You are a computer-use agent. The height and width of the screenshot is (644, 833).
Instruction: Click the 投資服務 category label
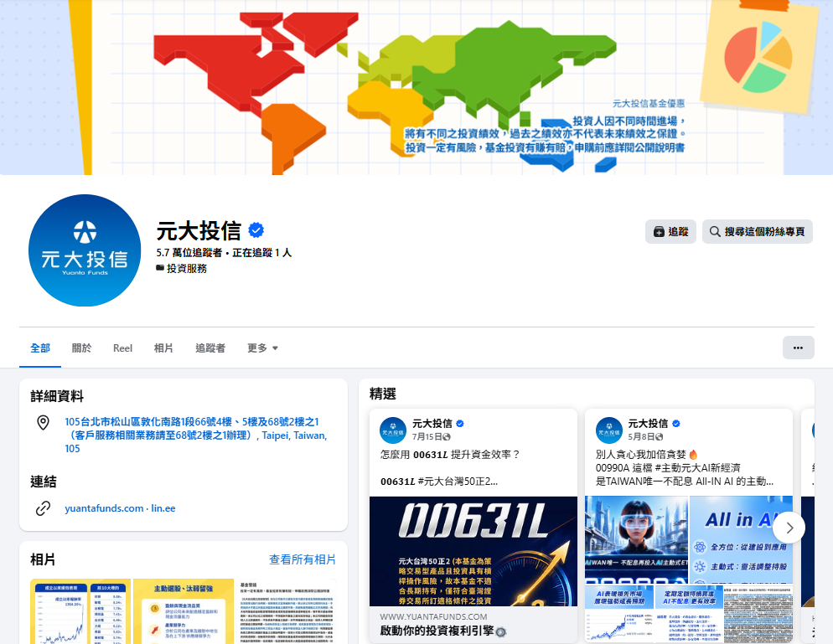coord(187,269)
